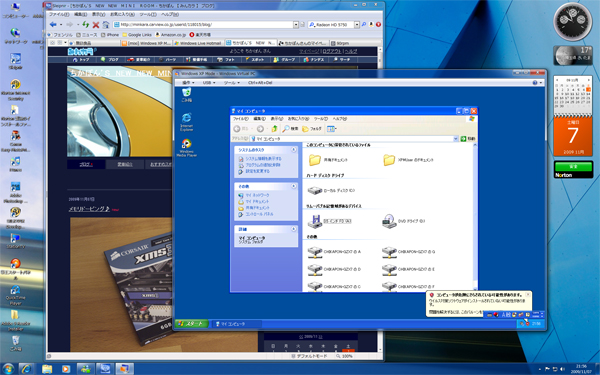Open the iPhone bookmark in links bar
The height and width of the screenshot is (375, 600).
110,34
